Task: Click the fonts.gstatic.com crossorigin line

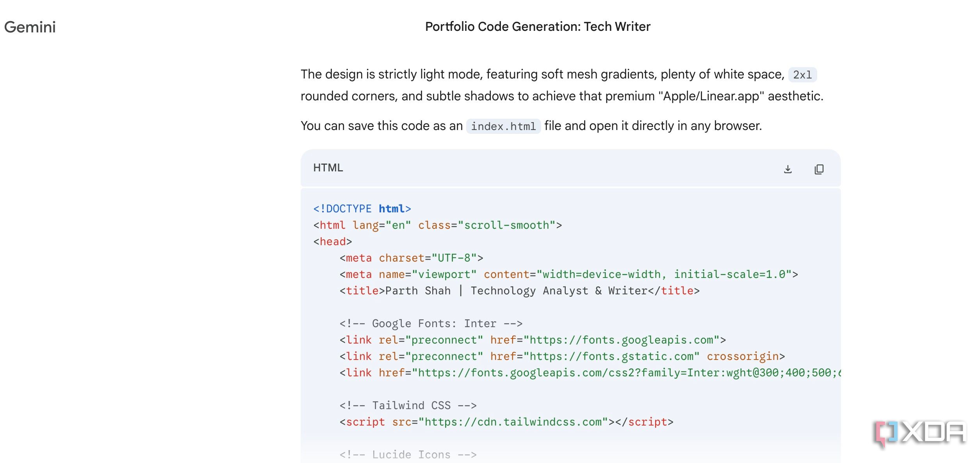Action: pyautogui.click(x=562, y=356)
